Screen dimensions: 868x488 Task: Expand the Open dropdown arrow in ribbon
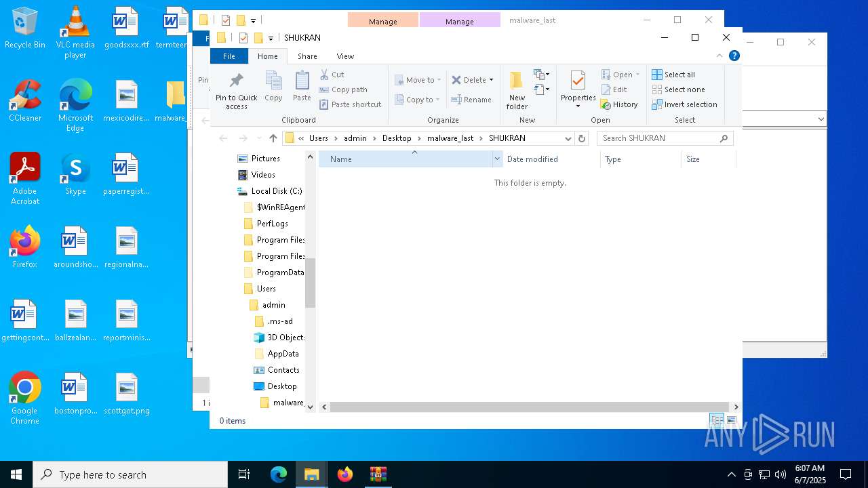tap(637, 75)
